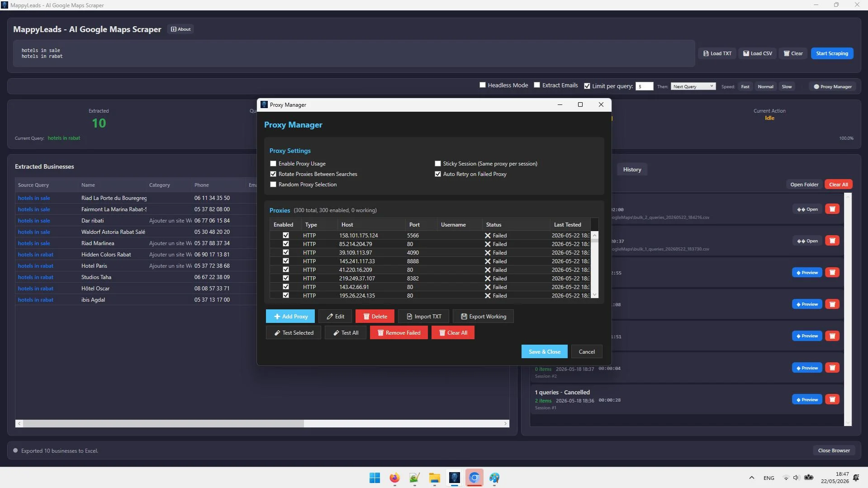This screenshot has height=488, width=868.
Task: Delete history entry with bulk_1_queries file
Action: tap(832, 241)
